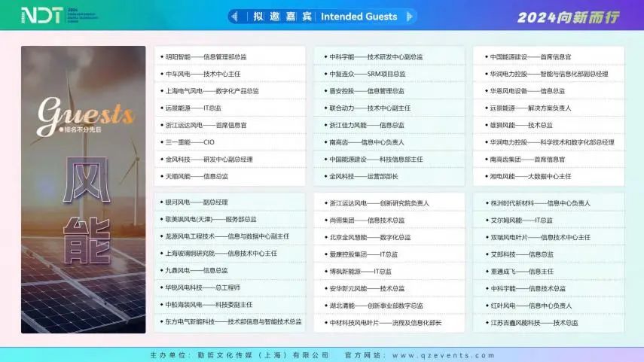Viewport: 644px width, 362px height.
Task: Select the 华润电力控股 科学技术和数字化部总经理 row
Action: 549,142
